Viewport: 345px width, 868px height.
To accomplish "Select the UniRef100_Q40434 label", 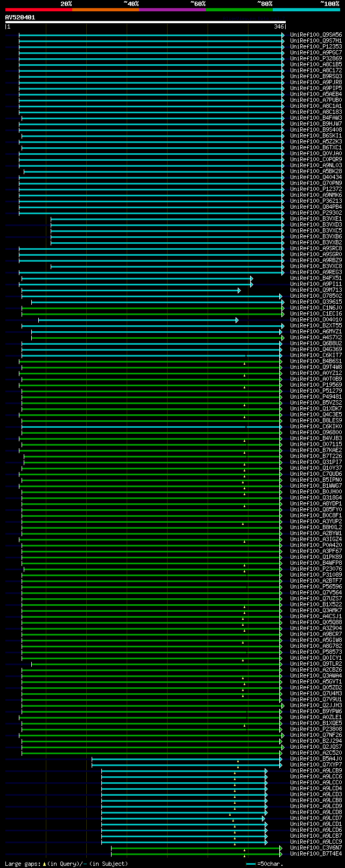I will point(316,177).
